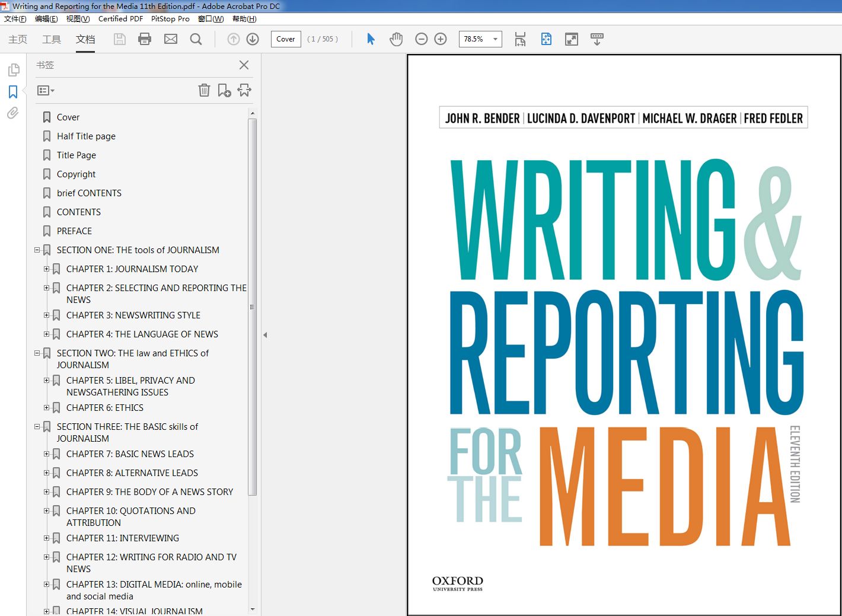Viewport: 842px width, 616px height.
Task: Select the 文档 tab
Action: click(85, 39)
